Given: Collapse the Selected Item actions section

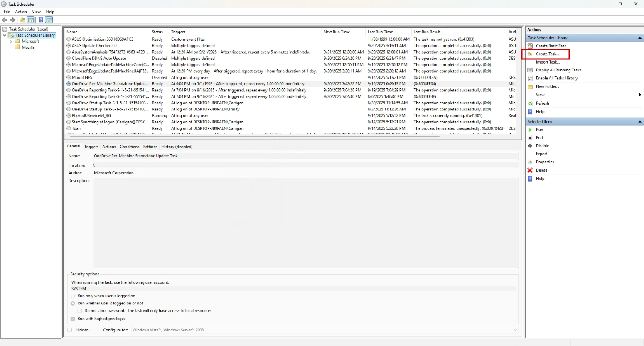Looking at the screenshot, I should 639,122.
